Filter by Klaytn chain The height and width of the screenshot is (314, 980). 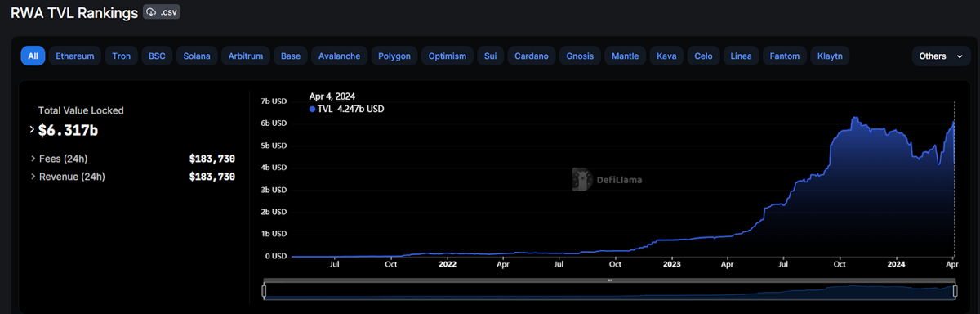point(831,56)
